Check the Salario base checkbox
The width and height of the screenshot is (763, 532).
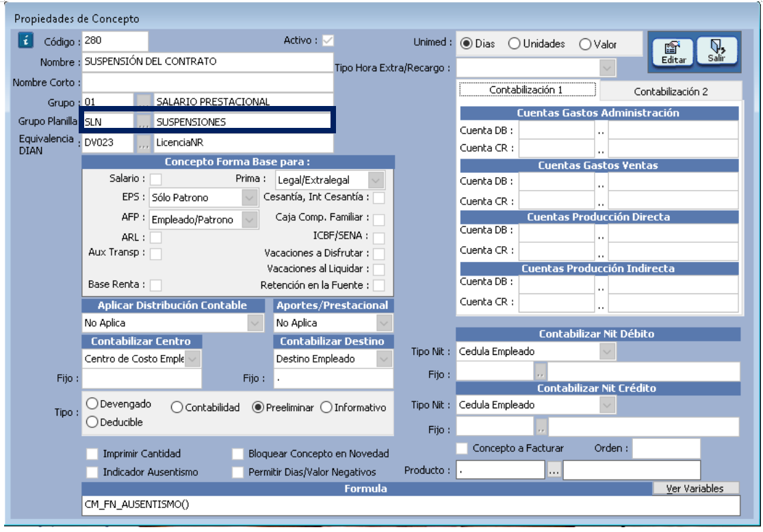(156, 179)
